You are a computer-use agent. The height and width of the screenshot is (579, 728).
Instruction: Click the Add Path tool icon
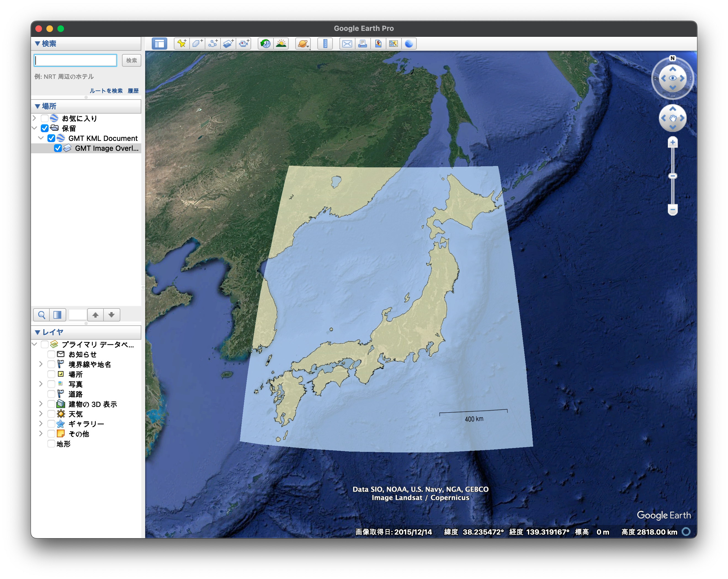[213, 44]
